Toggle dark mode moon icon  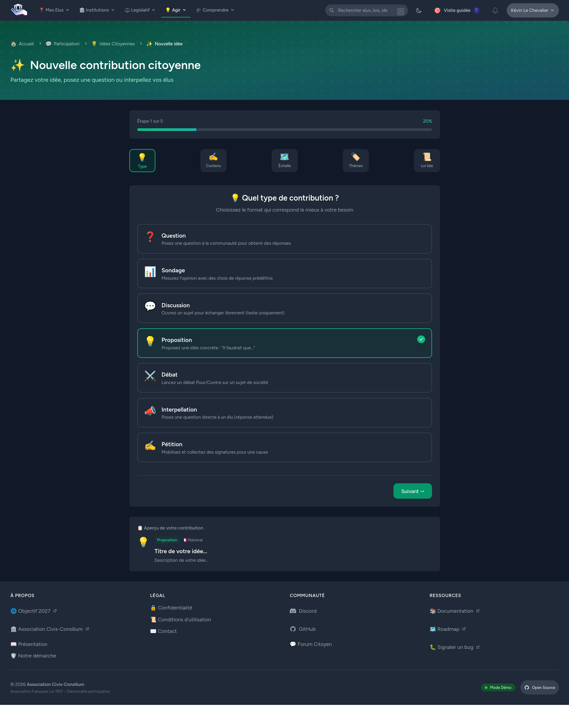(419, 10)
